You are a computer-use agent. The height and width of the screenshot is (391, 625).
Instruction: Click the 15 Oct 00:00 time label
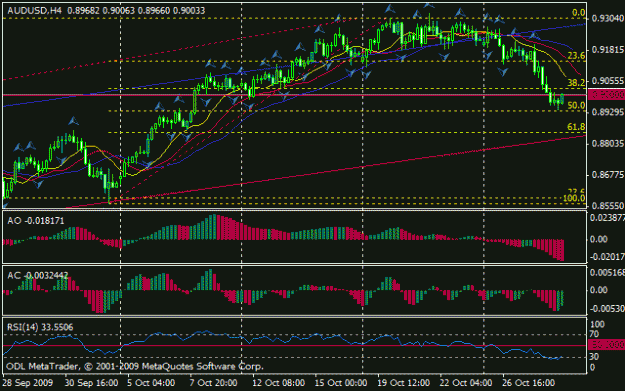[341, 383]
